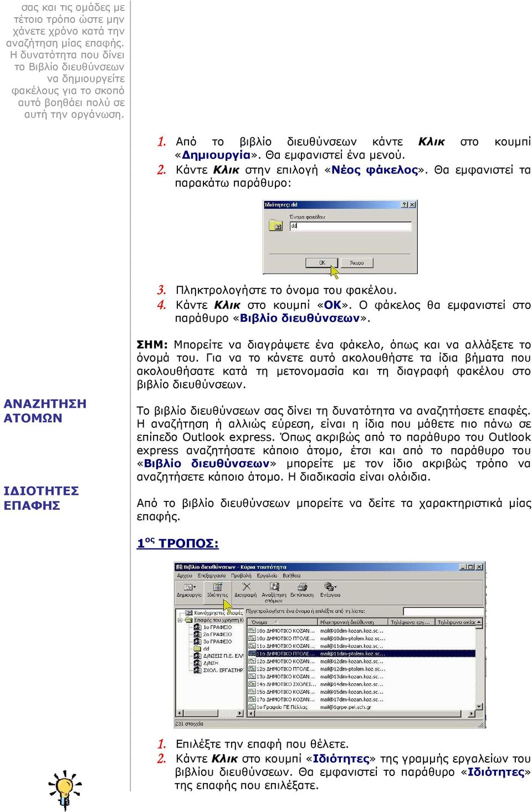Click the Διαγραφή (X) toolbar icon
This screenshot has width=532, height=812.
coord(245,590)
